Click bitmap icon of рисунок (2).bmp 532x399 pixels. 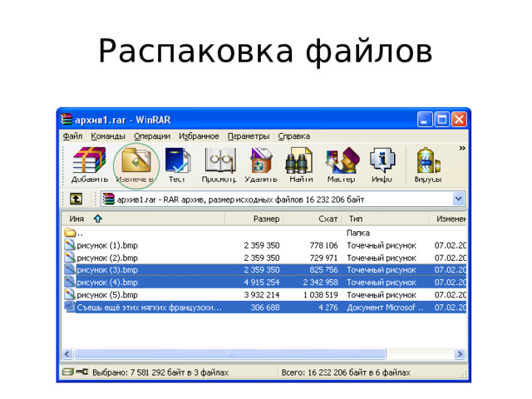[x=69, y=258]
